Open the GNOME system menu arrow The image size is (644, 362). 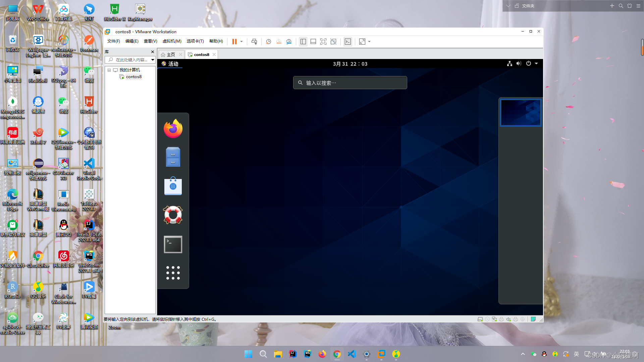(x=536, y=63)
